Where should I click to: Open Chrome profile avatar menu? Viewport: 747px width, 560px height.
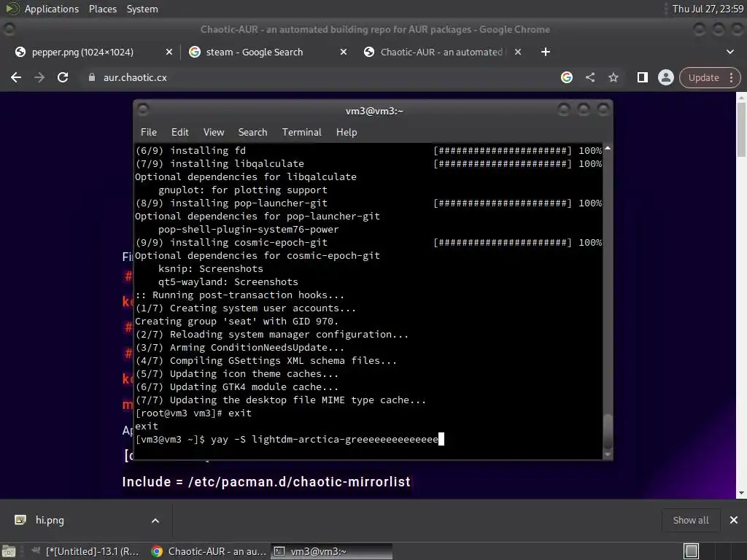pyautogui.click(x=665, y=77)
